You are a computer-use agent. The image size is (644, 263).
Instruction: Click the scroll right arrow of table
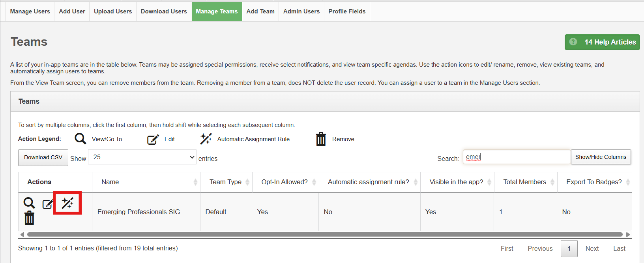click(628, 235)
